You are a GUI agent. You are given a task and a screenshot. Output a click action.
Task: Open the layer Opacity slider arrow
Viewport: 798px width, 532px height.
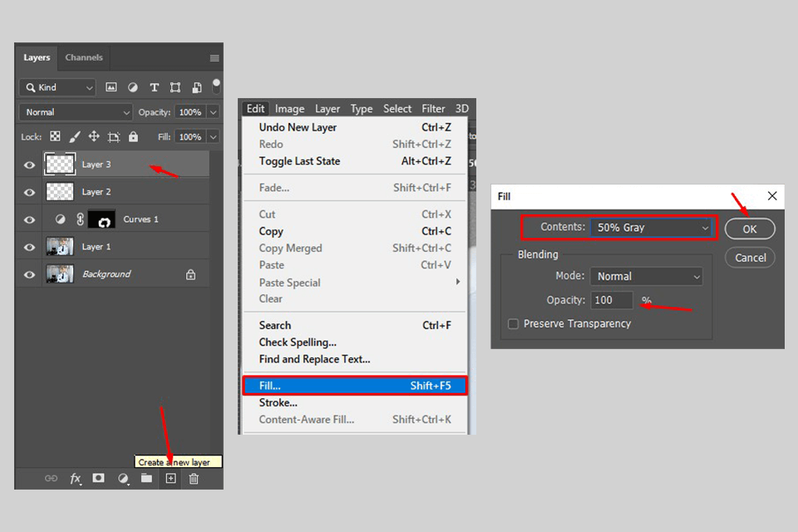[214, 112]
